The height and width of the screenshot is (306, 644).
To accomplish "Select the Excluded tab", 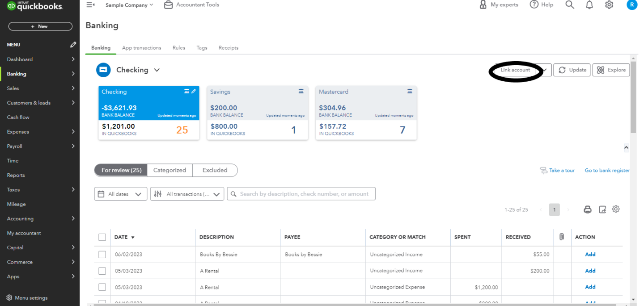I will click(215, 170).
